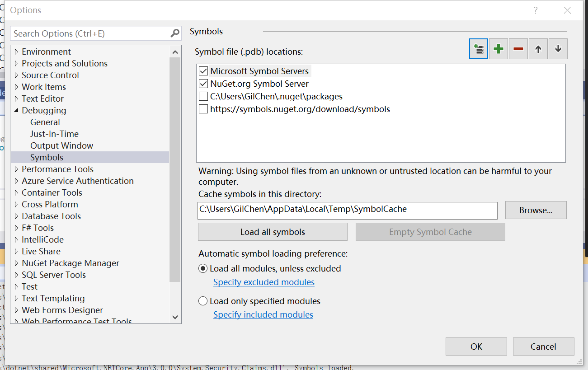Click inside the Search Options field

tap(86, 33)
